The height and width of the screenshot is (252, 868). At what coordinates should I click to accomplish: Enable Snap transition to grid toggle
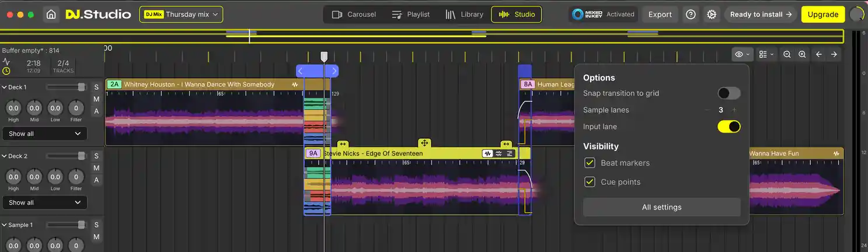[728, 93]
